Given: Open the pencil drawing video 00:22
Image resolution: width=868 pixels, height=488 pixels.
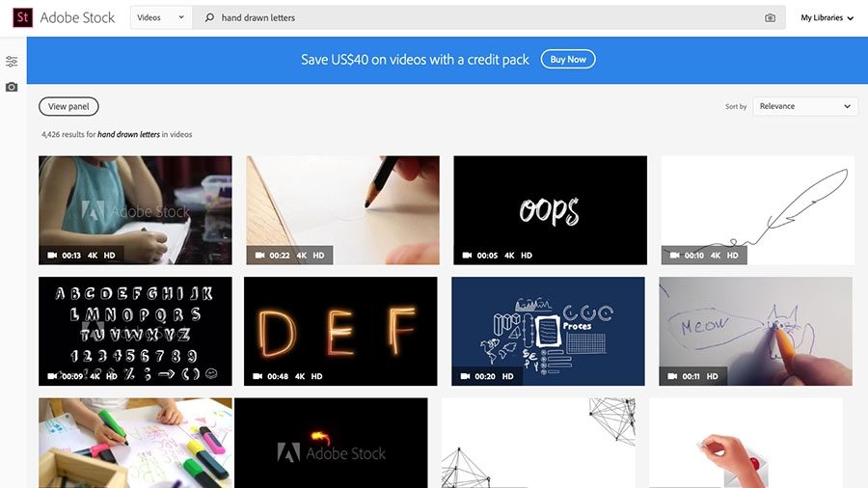Looking at the screenshot, I should [342, 210].
